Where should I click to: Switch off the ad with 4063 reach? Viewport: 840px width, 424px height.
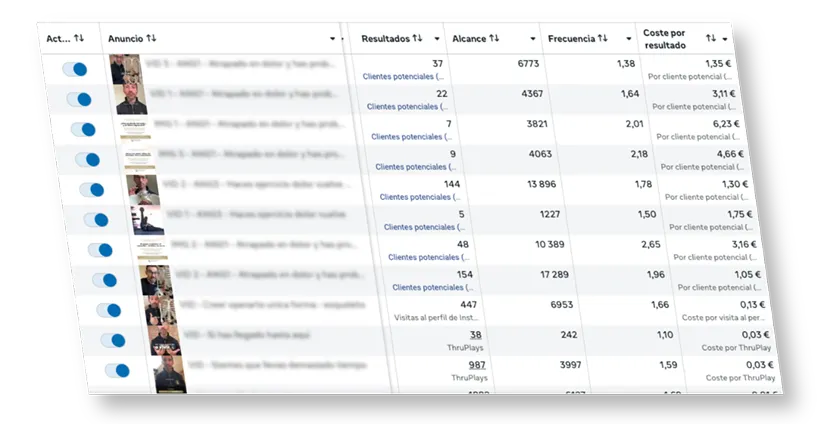coord(87,159)
